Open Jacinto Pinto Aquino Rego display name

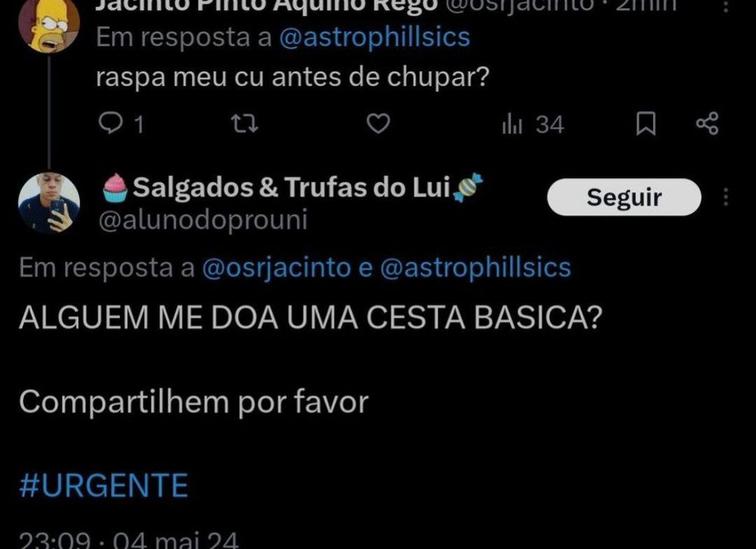tap(266, 5)
